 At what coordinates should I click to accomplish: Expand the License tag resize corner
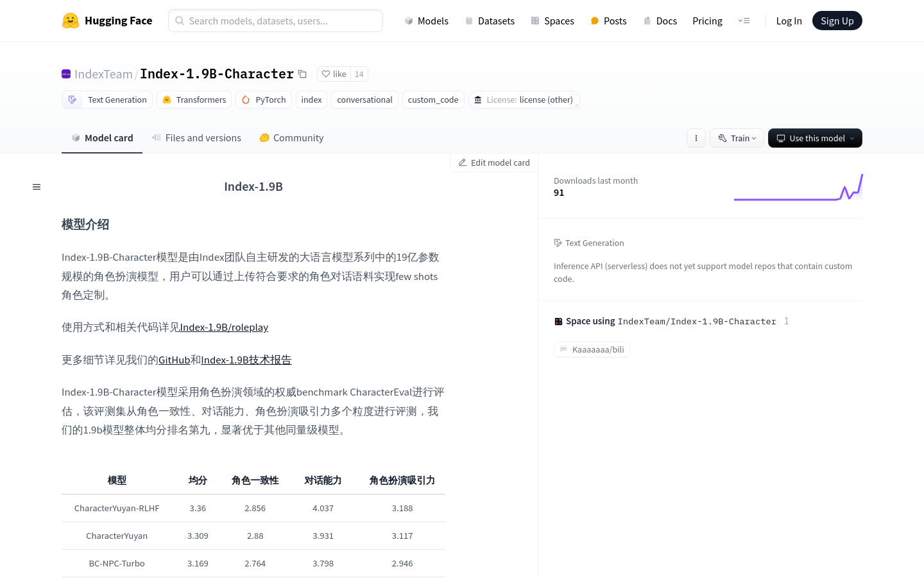[576, 105]
